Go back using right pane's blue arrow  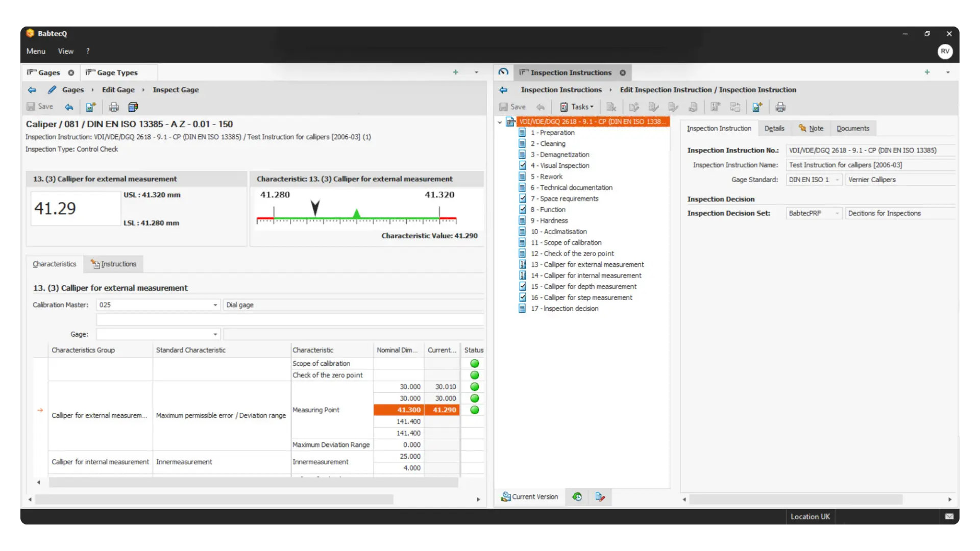(503, 90)
